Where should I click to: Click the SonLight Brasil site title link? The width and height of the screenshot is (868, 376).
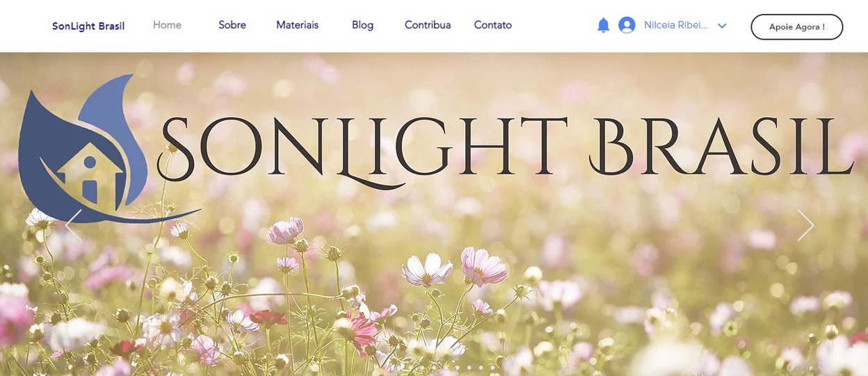[x=88, y=26]
